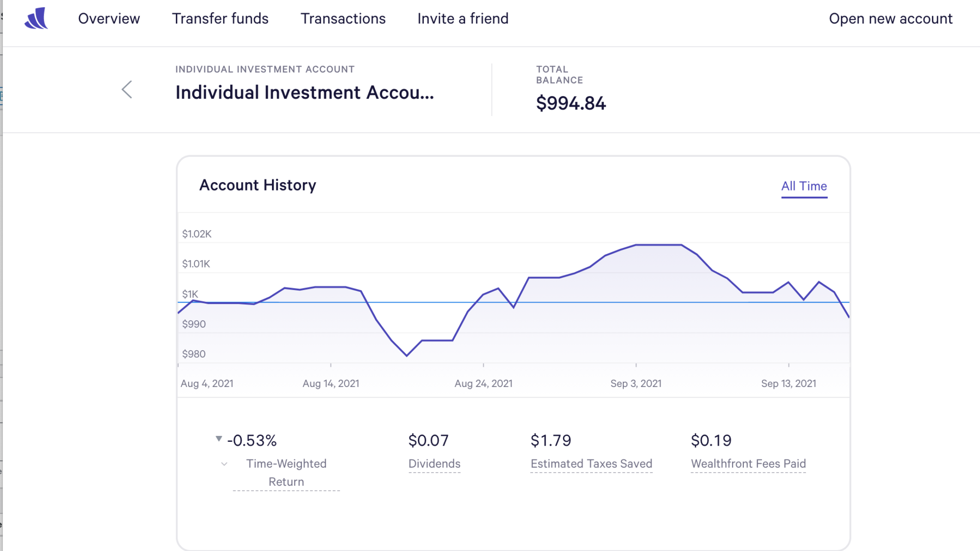Go to Transfer funds
This screenshot has height=551, width=980.
[220, 19]
